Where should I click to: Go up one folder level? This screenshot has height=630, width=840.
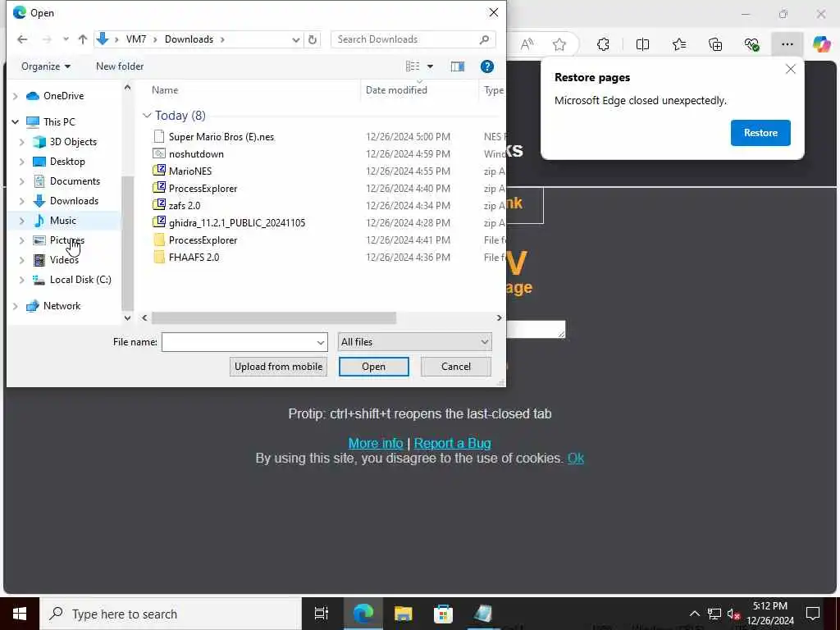83,39
